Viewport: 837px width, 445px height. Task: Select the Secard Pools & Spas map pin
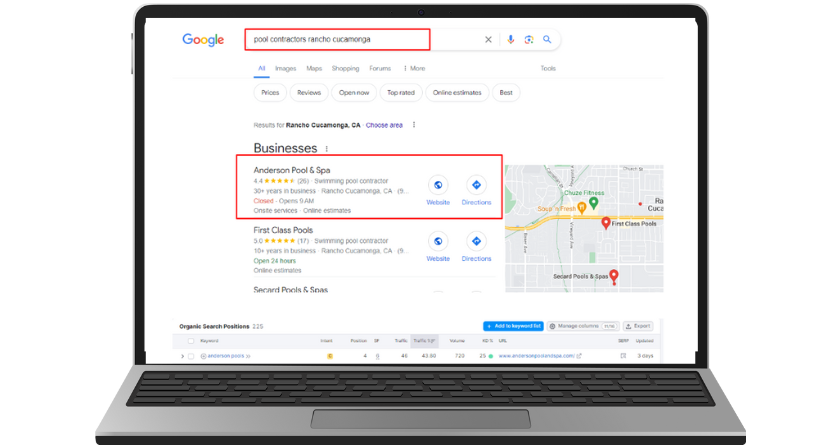click(614, 276)
